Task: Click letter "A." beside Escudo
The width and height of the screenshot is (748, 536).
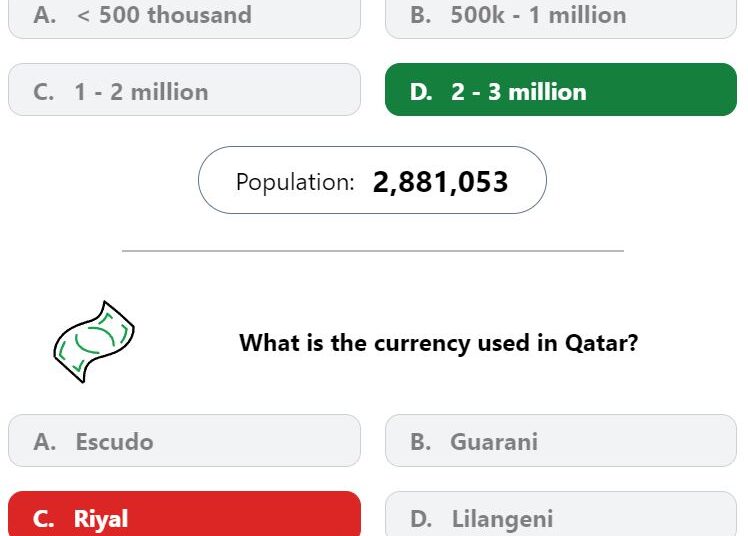Action: coord(45,442)
